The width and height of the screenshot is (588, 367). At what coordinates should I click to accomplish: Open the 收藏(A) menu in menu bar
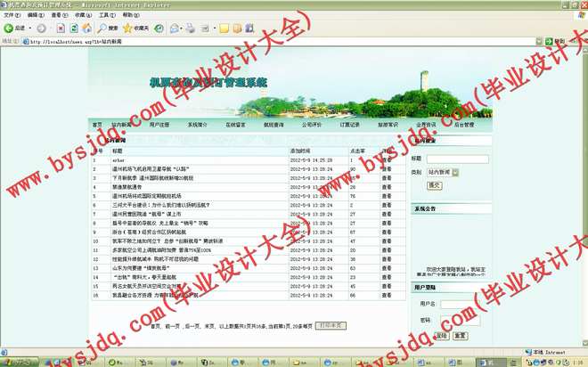(82, 15)
